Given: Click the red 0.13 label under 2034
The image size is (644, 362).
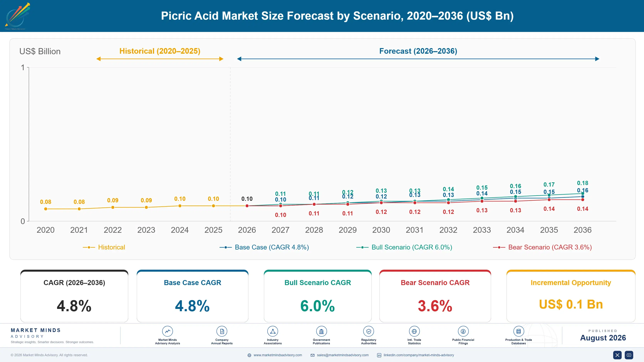Looking at the screenshot, I should pos(516,210).
